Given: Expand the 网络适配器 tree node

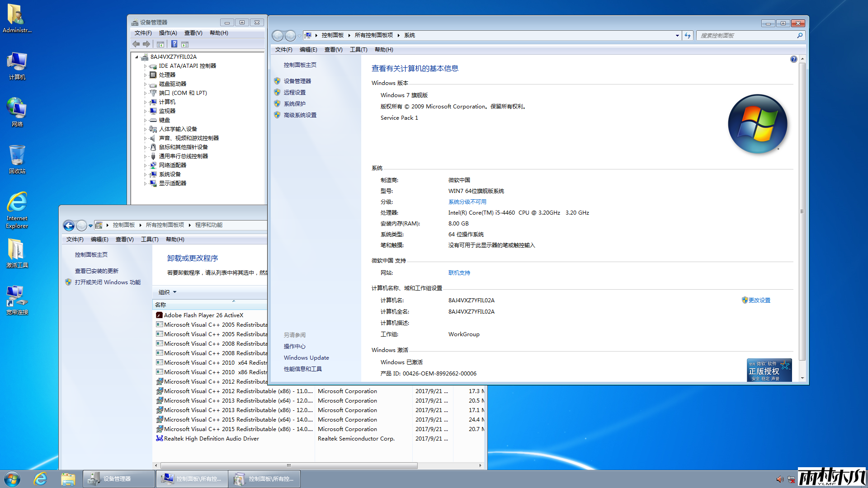Looking at the screenshot, I should point(145,165).
